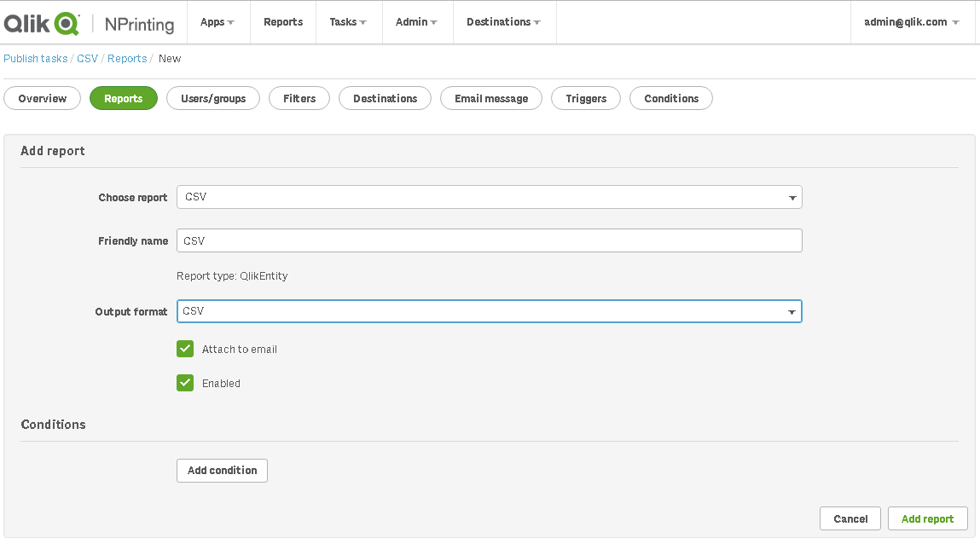
Task: Open the admin@qlik.com account menu
Action: (x=911, y=22)
